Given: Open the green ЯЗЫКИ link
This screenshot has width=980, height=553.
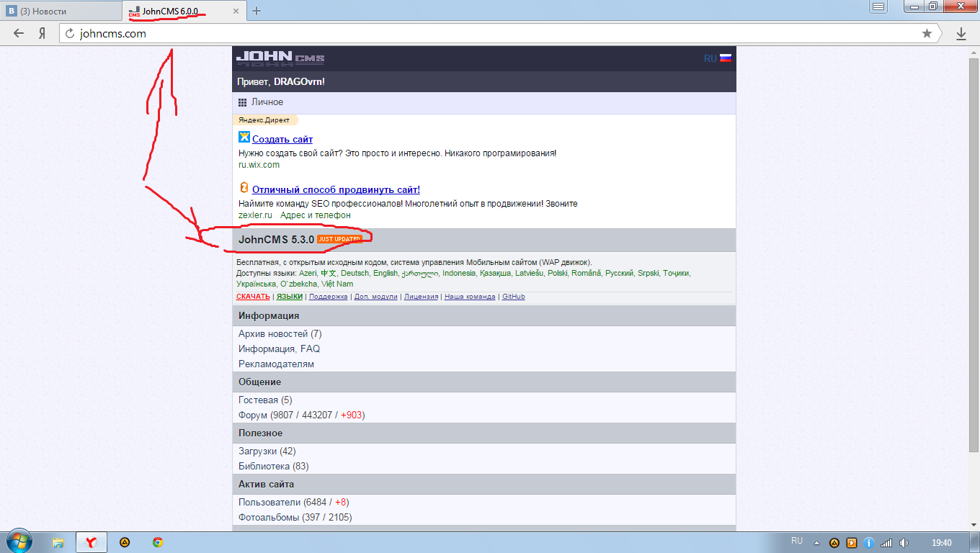Looking at the screenshot, I should (x=290, y=297).
